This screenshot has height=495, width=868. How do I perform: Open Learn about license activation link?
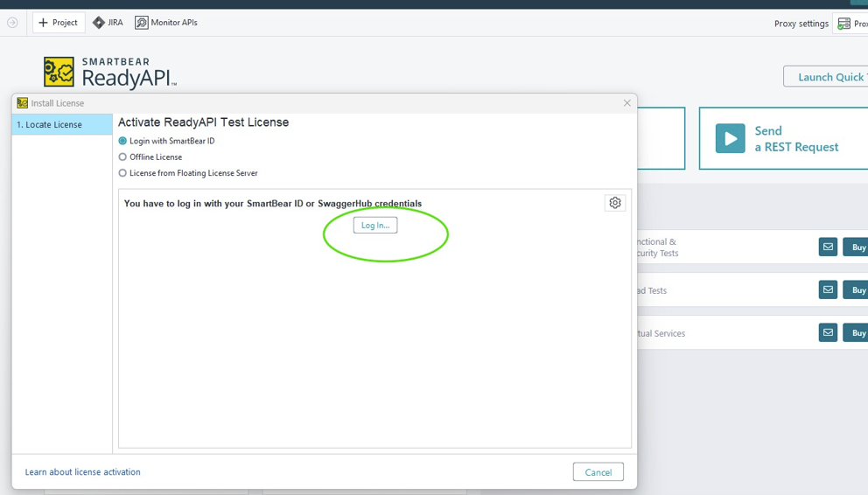tap(82, 471)
